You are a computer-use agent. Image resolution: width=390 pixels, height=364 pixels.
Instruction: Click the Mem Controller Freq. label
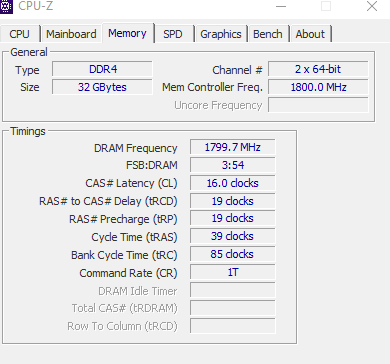pyautogui.click(x=212, y=87)
